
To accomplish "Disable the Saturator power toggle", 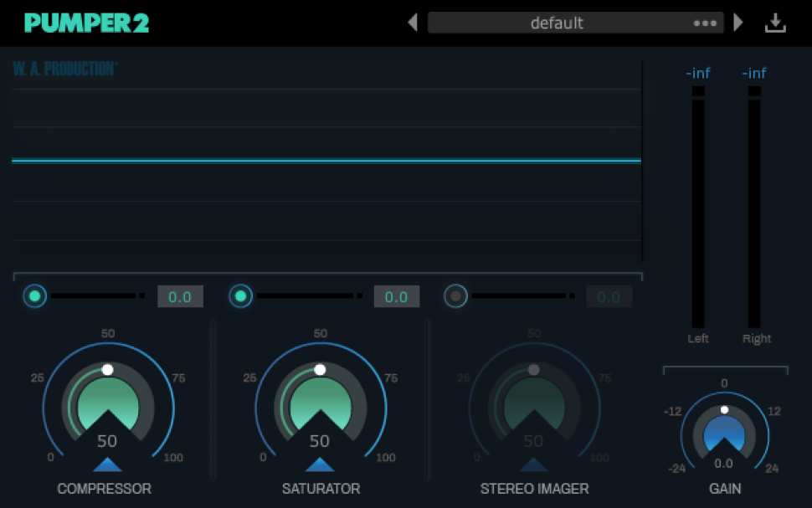I will 240,296.
